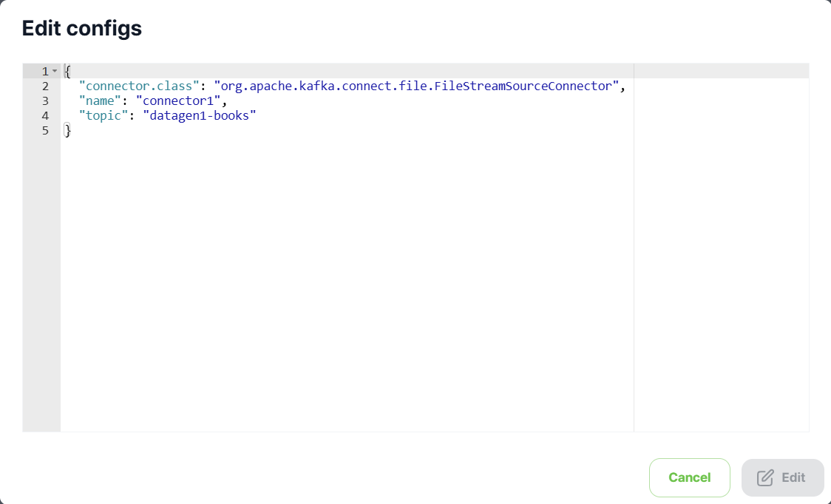Collapse the JSON block fold arrow on line 1
Screen dimensions: 831x504
55,71
